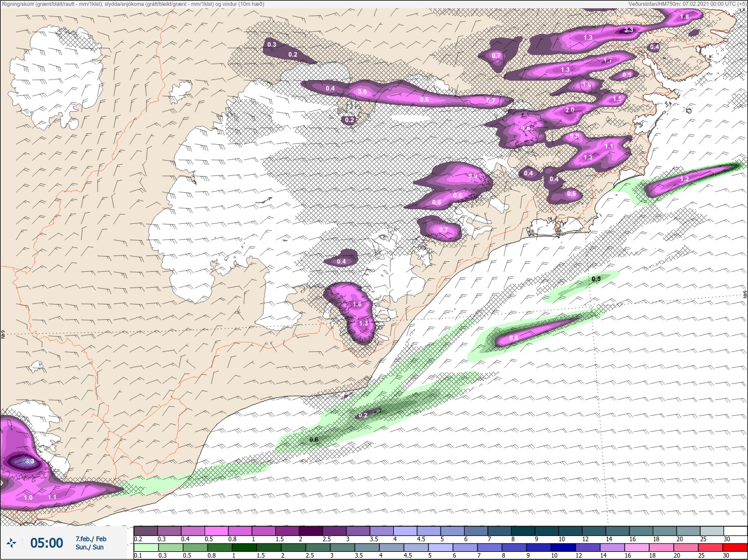Click the 1.7 snowfall value on the map
Screen dimensions: 748x560
tap(607, 61)
